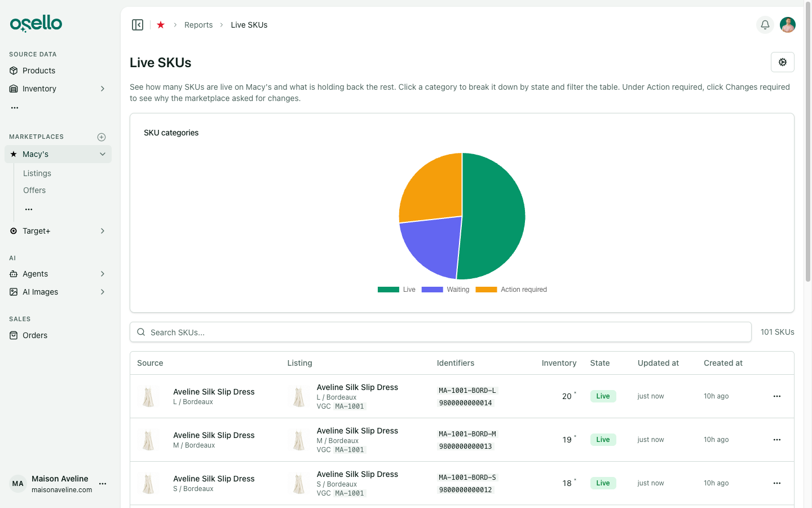Click the Products box icon

click(x=14, y=71)
